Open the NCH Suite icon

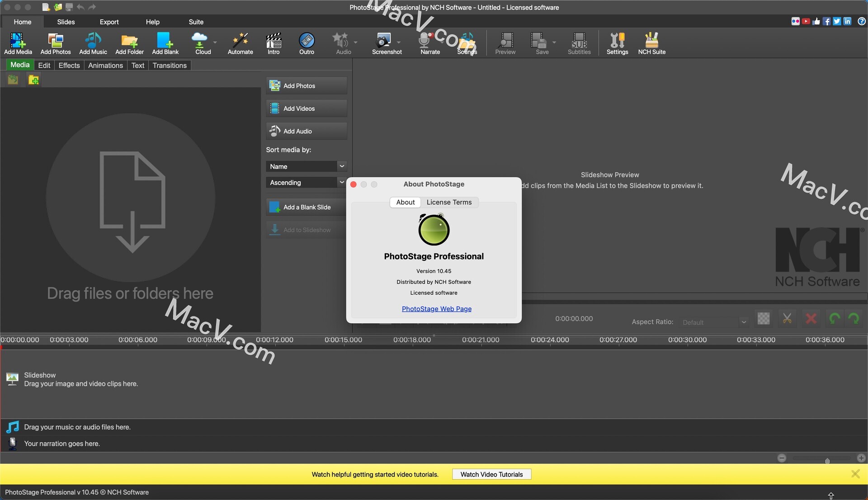[x=651, y=43]
